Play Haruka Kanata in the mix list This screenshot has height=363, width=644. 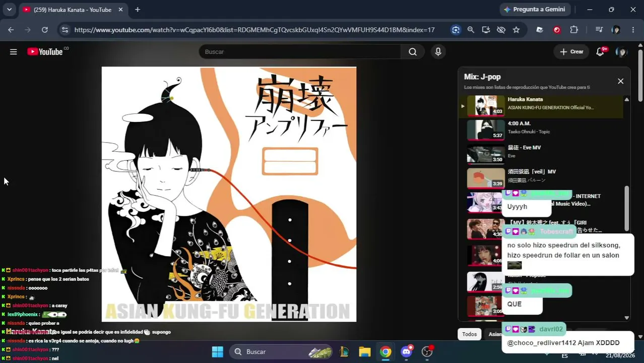click(541, 106)
